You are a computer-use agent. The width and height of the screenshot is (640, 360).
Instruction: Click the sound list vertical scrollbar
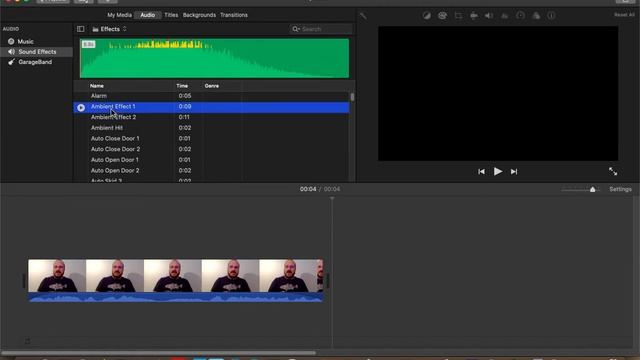352,97
